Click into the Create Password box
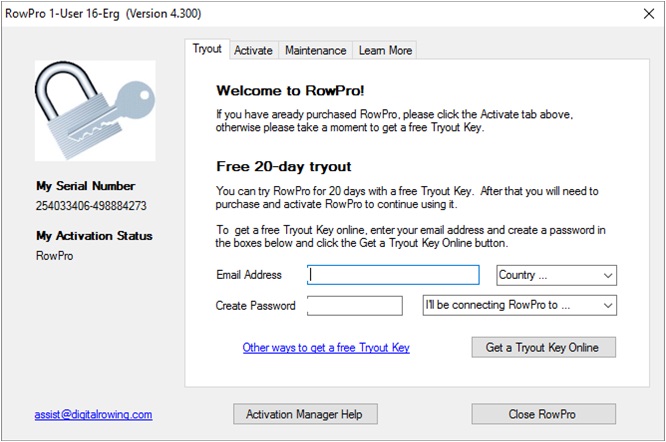The height and width of the screenshot is (442, 666). tap(354, 305)
